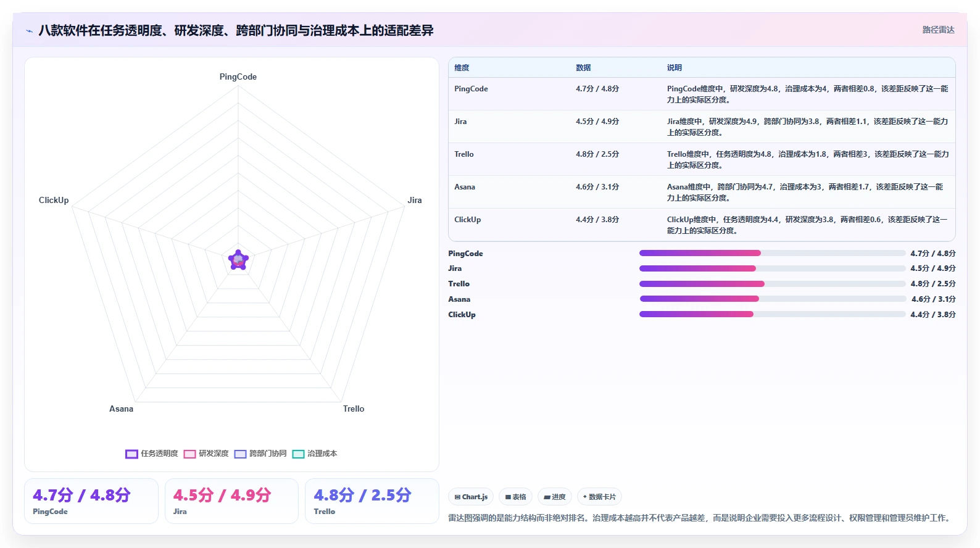This screenshot has height=548, width=980.
Task: Open the Trello 4.8分 / 2.5分 summary card
Action: pos(372,501)
